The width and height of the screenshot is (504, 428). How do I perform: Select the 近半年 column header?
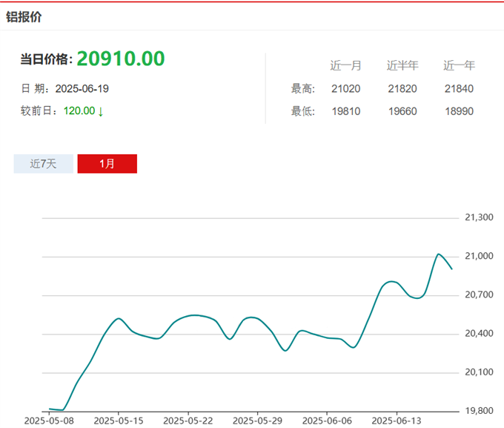coord(402,65)
